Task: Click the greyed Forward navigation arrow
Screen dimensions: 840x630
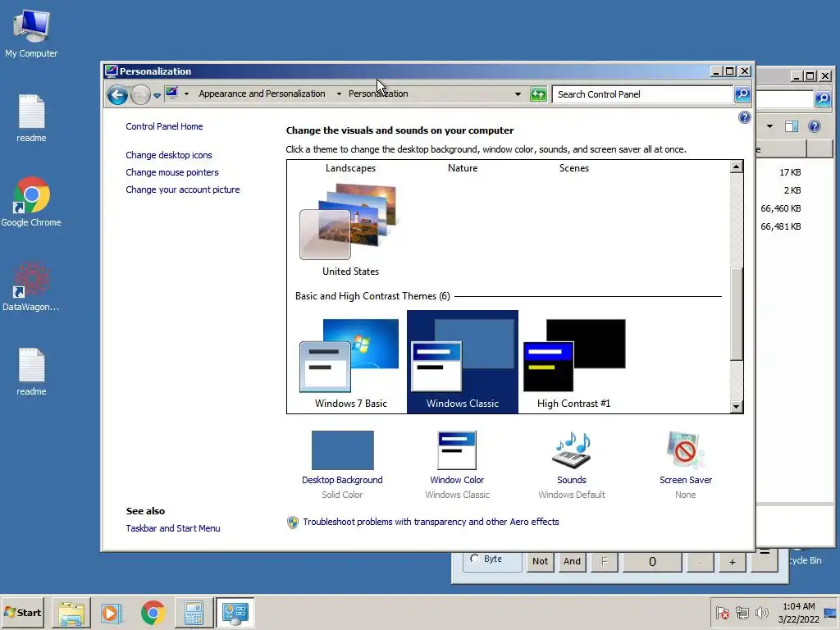Action: [140, 95]
